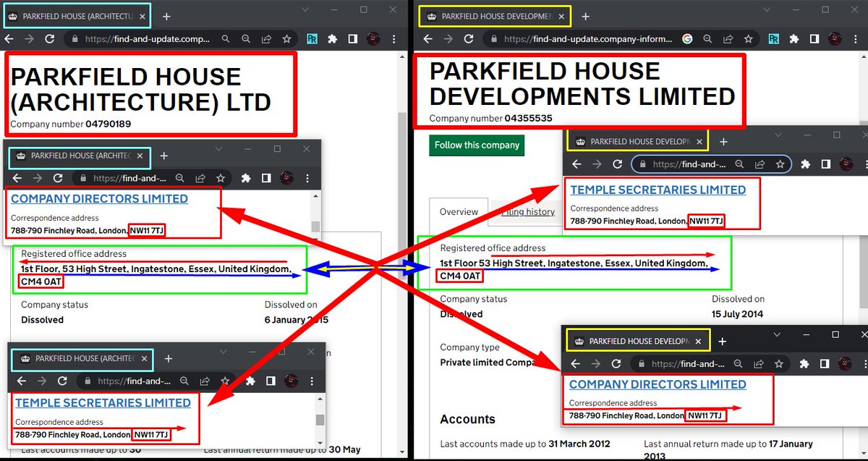
Task: Open new tab in Architecture Ltd main window
Action: (x=166, y=16)
